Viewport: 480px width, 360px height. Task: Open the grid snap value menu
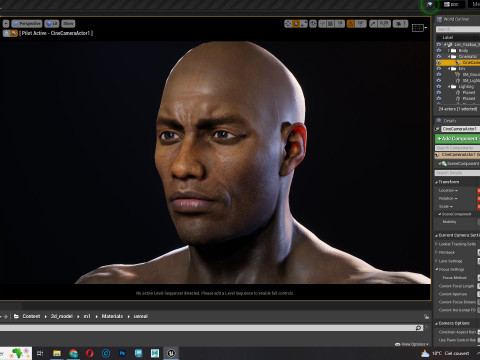coord(339,24)
